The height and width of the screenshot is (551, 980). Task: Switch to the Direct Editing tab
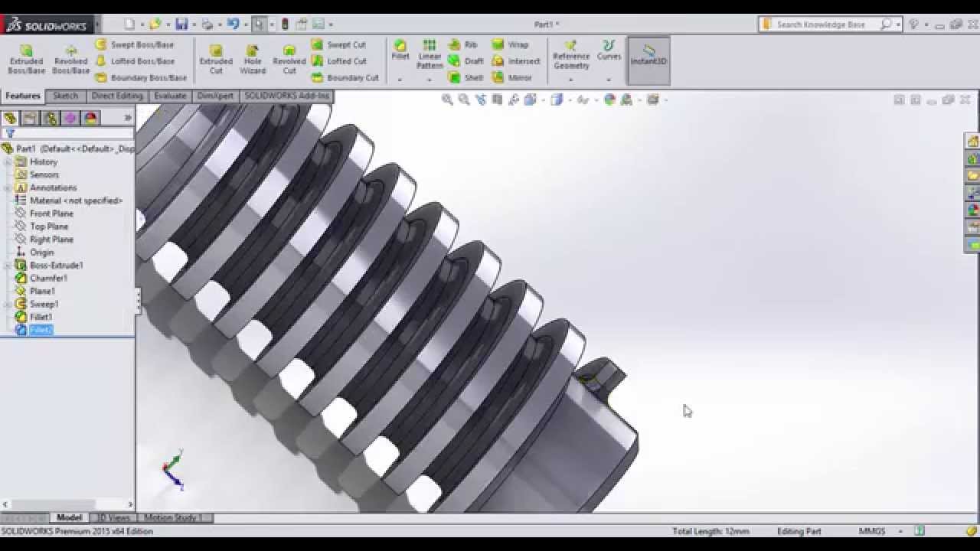(x=117, y=96)
